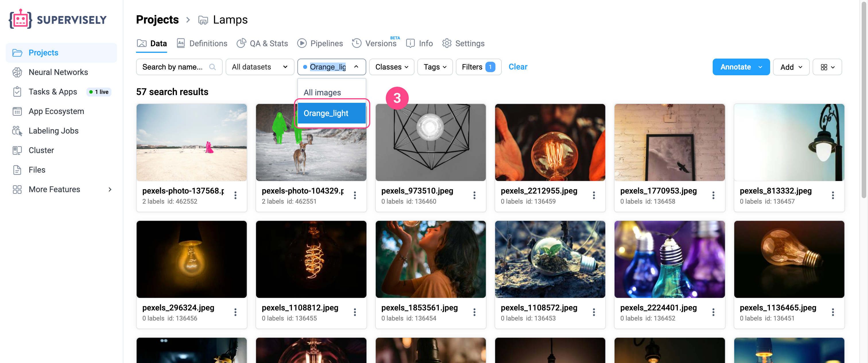This screenshot has height=363, width=868.
Task: Open the QA & Stats tab
Action: pyautogui.click(x=262, y=43)
